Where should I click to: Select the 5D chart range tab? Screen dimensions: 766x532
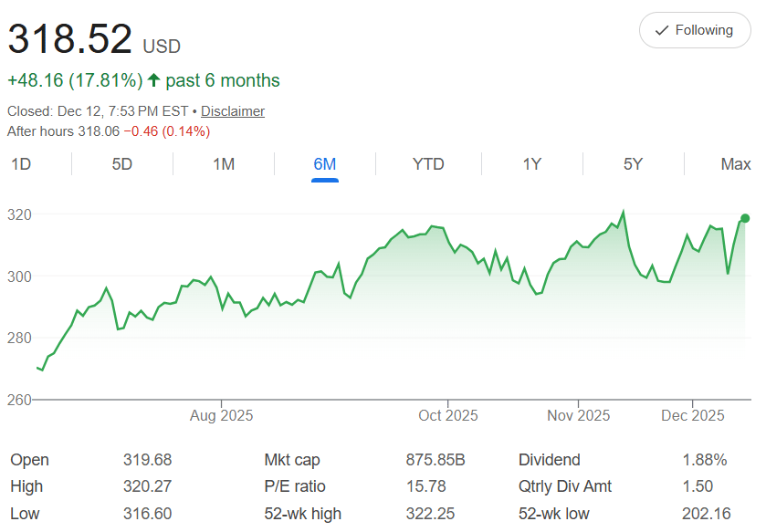click(121, 164)
